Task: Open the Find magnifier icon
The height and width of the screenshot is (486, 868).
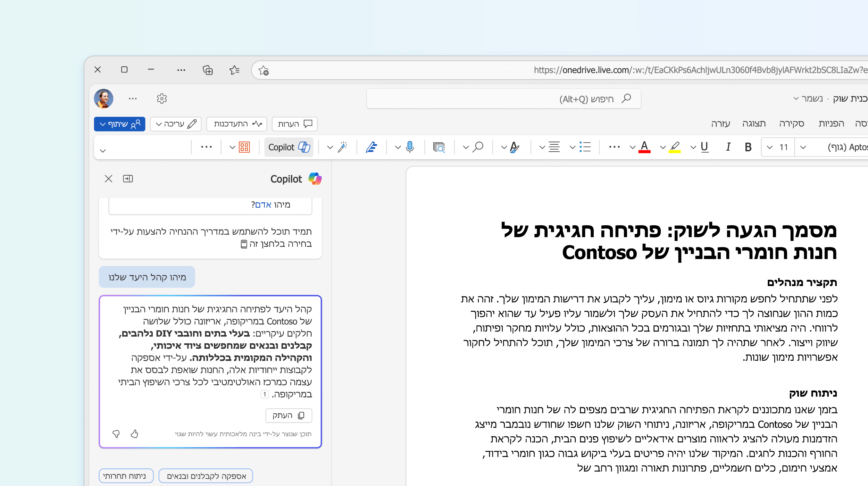Action: point(478,147)
